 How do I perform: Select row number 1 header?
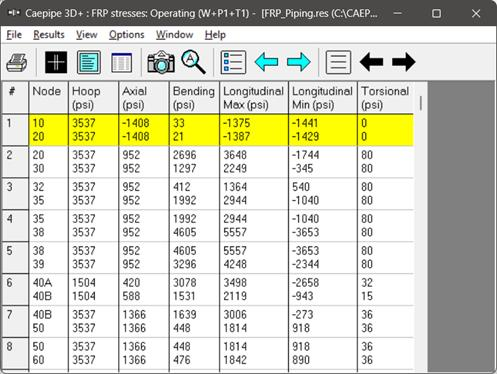click(x=15, y=130)
